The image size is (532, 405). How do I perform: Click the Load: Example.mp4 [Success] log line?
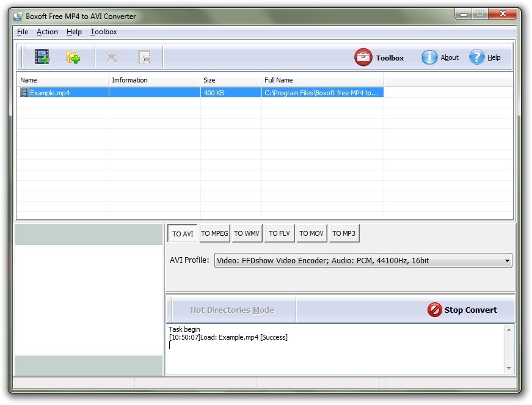228,337
